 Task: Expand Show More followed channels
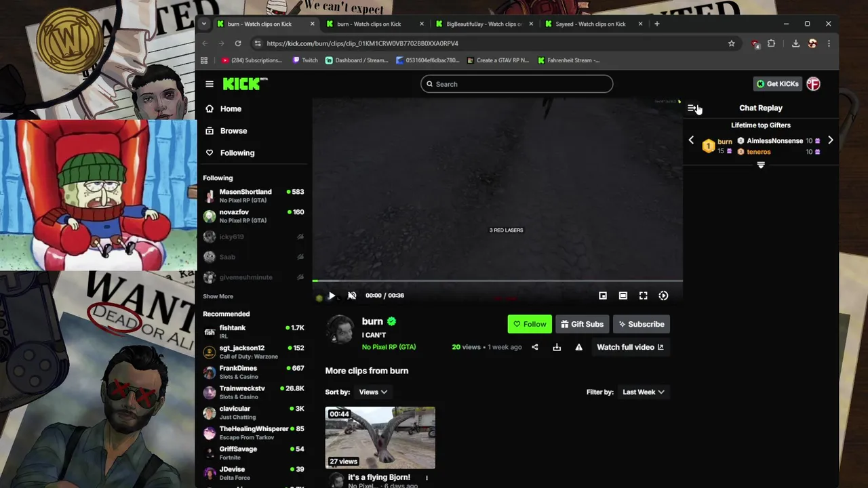218,296
